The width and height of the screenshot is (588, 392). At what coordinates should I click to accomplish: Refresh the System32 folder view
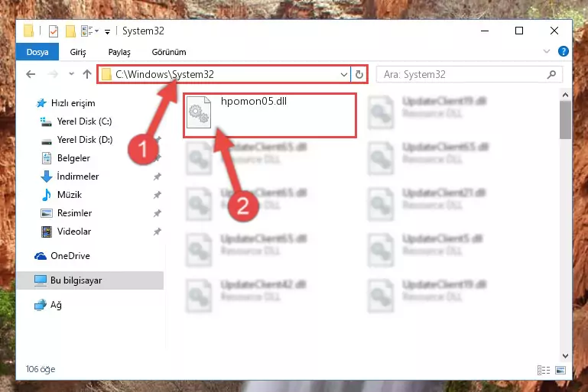[x=359, y=75]
